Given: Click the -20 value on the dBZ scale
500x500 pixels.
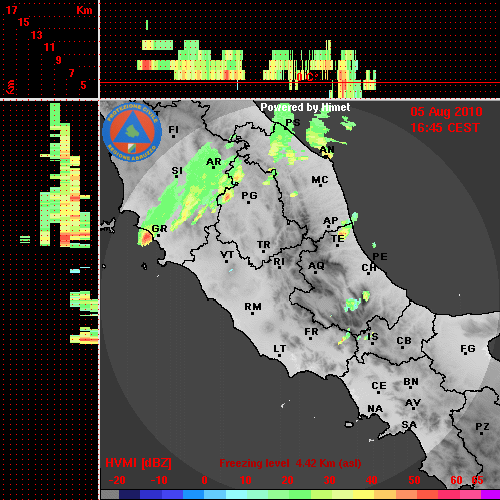Looking at the screenshot, I should tap(117, 480).
